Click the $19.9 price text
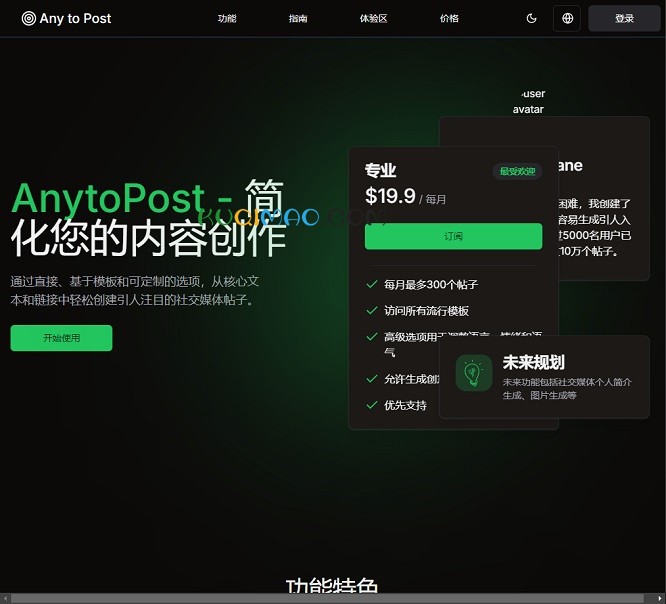666x604 pixels. [390, 196]
